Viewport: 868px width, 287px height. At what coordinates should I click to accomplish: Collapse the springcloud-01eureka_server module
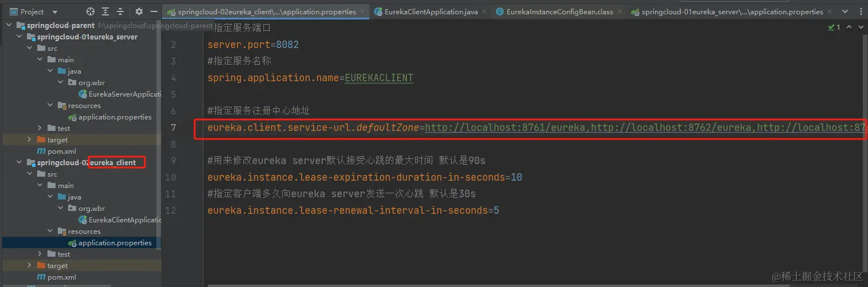pyautogui.click(x=19, y=37)
